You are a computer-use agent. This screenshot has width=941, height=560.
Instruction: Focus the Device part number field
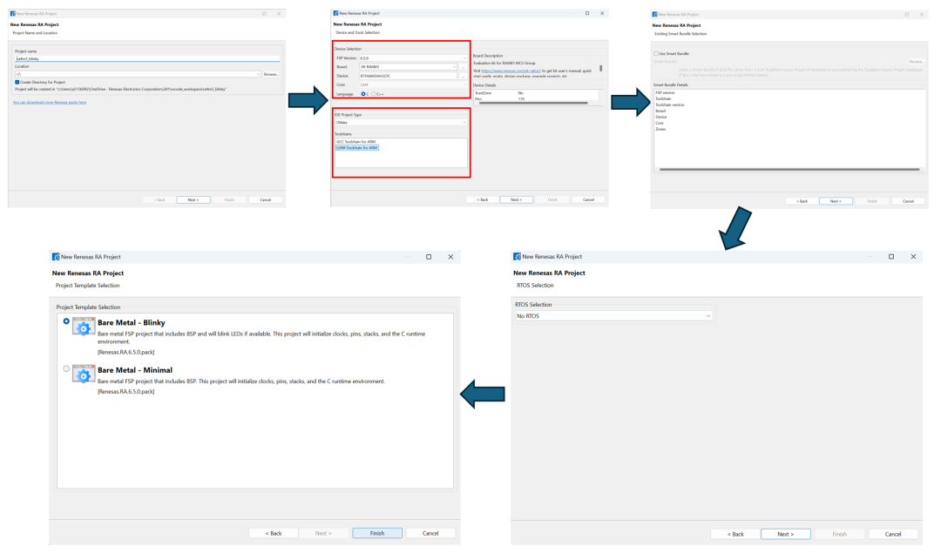pos(408,76)
